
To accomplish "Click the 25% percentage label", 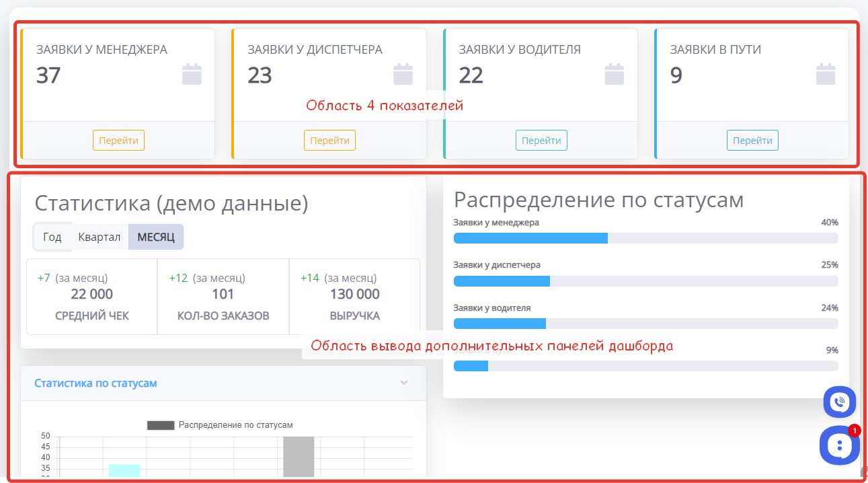I will (830, 265).
